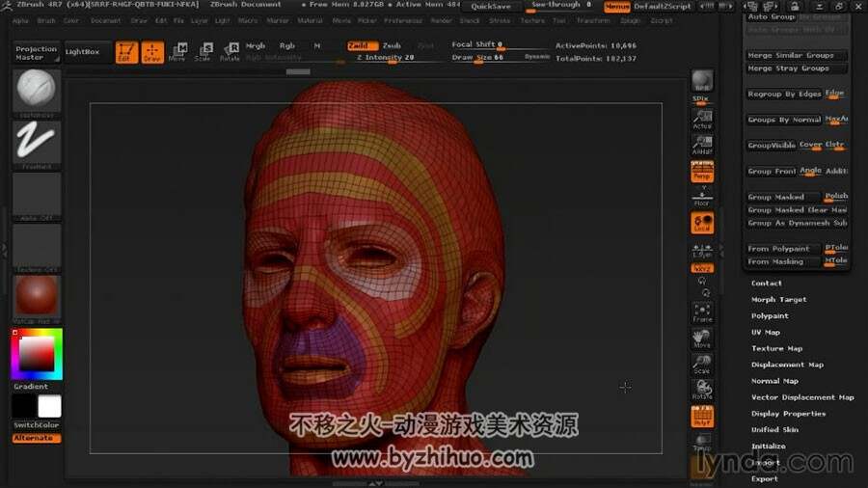Toggle the Menus button
Screen dimensions: 868x488
[x=617, y=7]
